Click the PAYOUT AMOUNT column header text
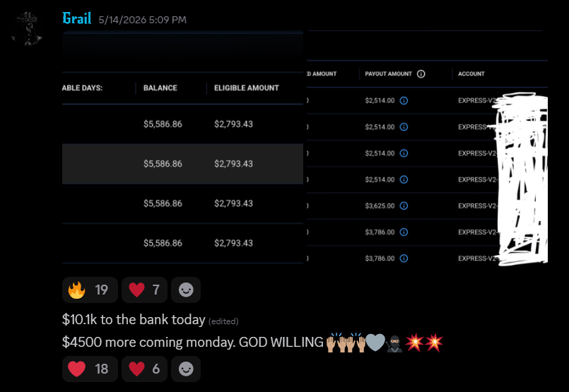 pyautogui.click(x=388, y=74)
